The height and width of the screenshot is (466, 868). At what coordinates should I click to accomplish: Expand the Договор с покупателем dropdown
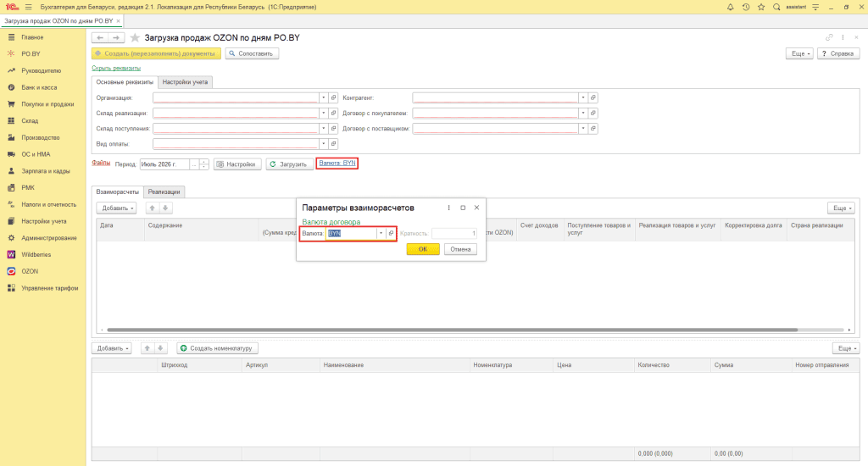(583, 113)
